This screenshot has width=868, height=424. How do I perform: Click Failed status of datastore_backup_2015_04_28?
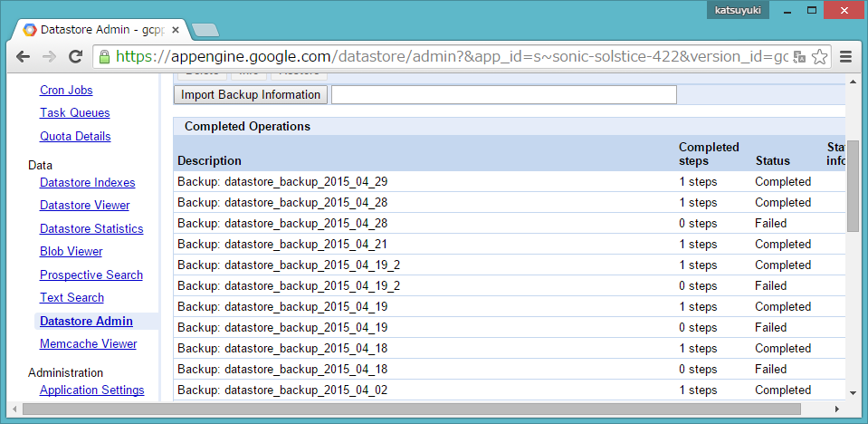tap(770, 224)
